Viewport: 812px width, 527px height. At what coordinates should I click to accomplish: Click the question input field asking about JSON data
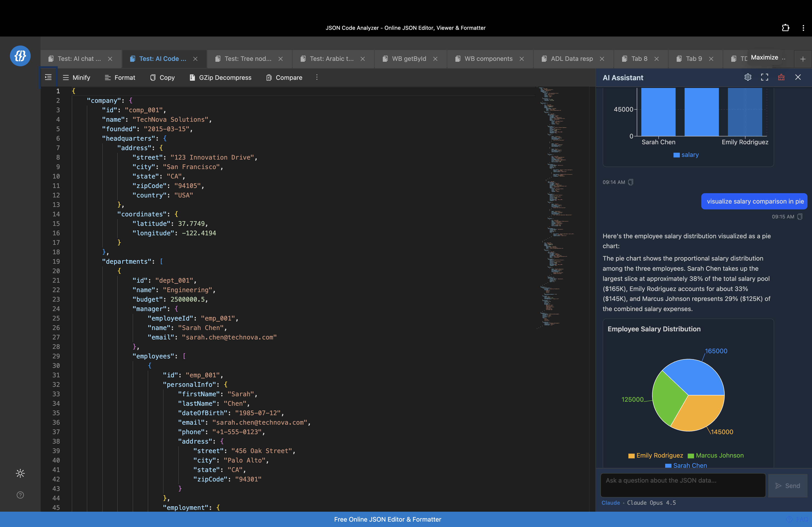click(682, 485)
